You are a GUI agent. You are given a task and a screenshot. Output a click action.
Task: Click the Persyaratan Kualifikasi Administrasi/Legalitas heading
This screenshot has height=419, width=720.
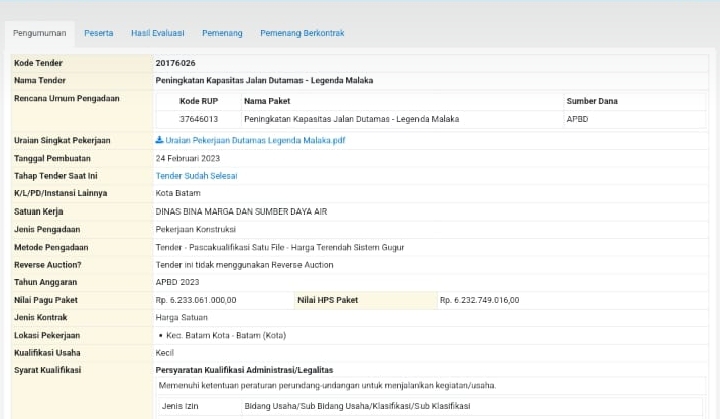tap(244, 370)
